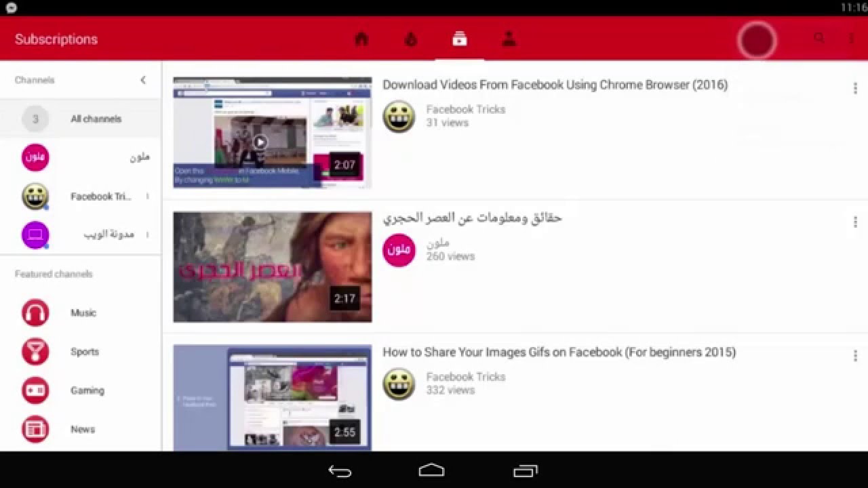
Task: Open the News featured channel icon
Action: [x=35, y=429]
